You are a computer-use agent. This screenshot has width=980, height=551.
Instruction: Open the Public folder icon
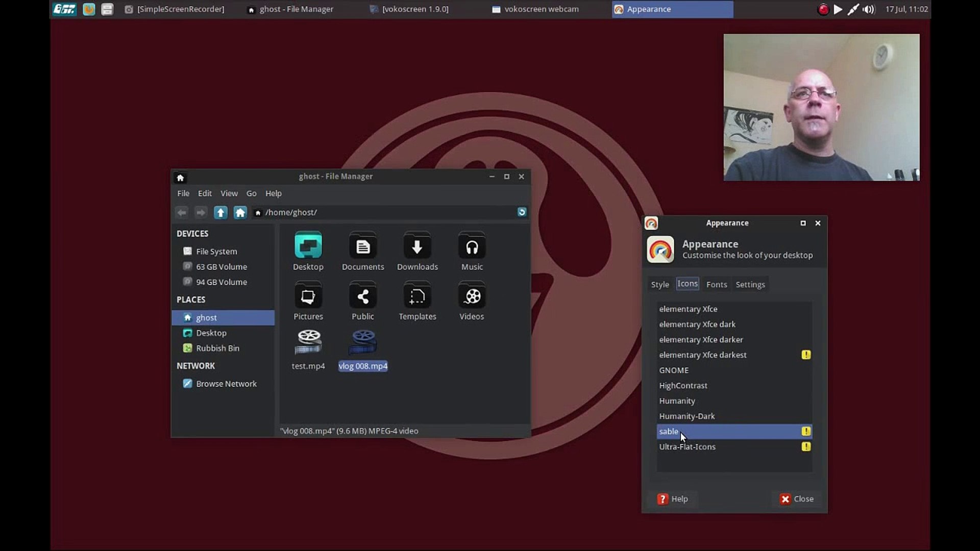click(x=363, y=295)
